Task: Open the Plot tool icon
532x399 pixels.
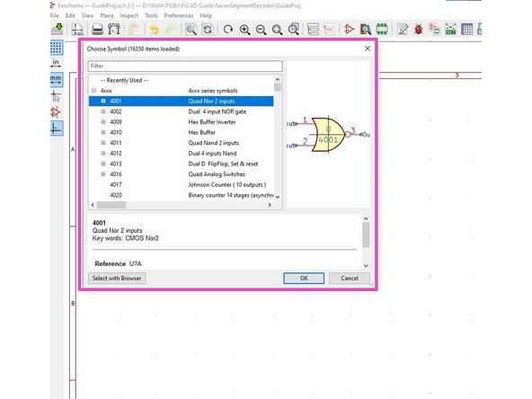Action: coord(114,29)
